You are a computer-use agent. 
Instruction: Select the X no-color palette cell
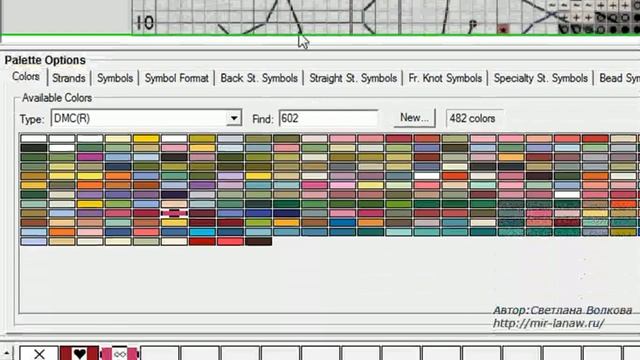pyautogui.click(x=39, y=353)
